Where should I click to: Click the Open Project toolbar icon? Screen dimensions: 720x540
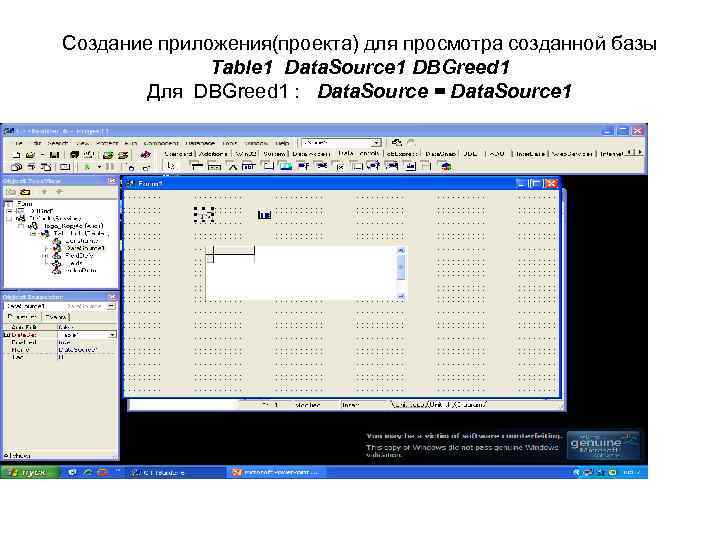[x=89, y=155]
